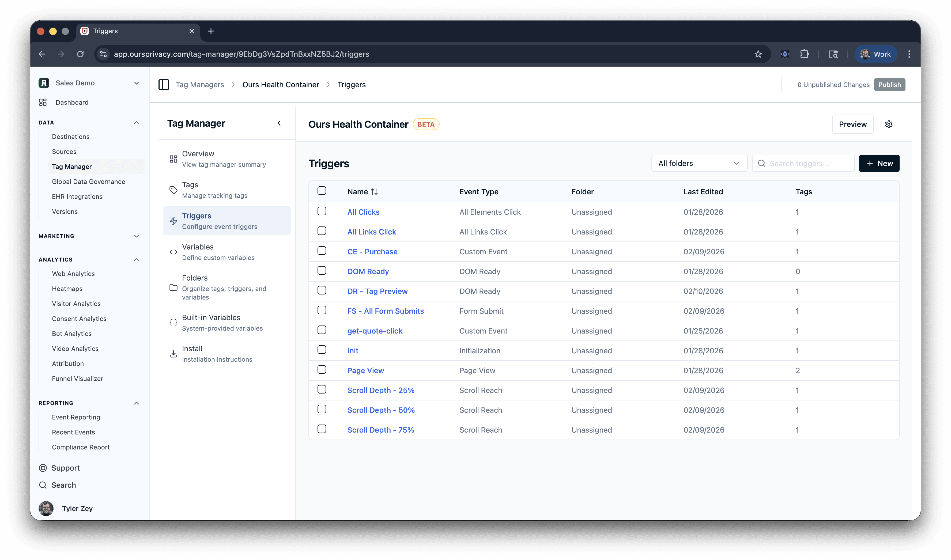Open the Sales Demo workspace switcher
This screenshot has width=951, height=560.
click(89, 83)
